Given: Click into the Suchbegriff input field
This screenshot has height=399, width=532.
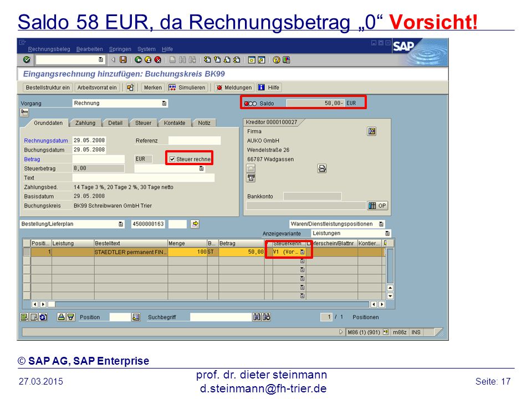Looking at the screenshot, I should pos(221,317).
